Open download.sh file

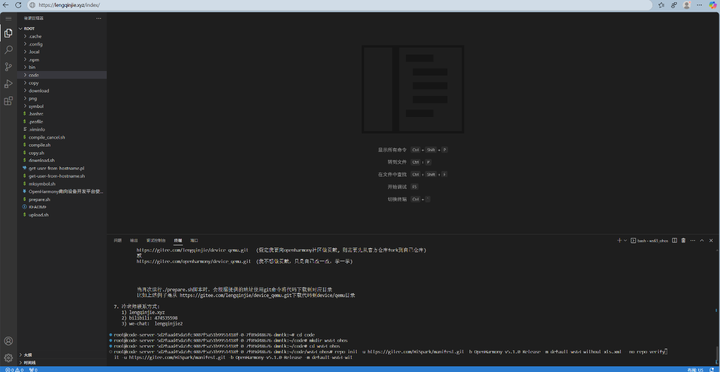pos(62,160)
